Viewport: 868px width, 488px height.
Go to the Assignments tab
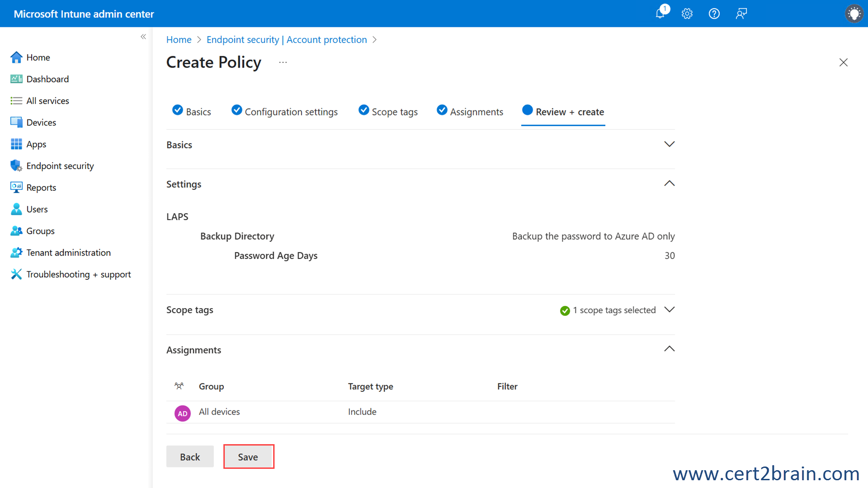[x=470, y=111]
